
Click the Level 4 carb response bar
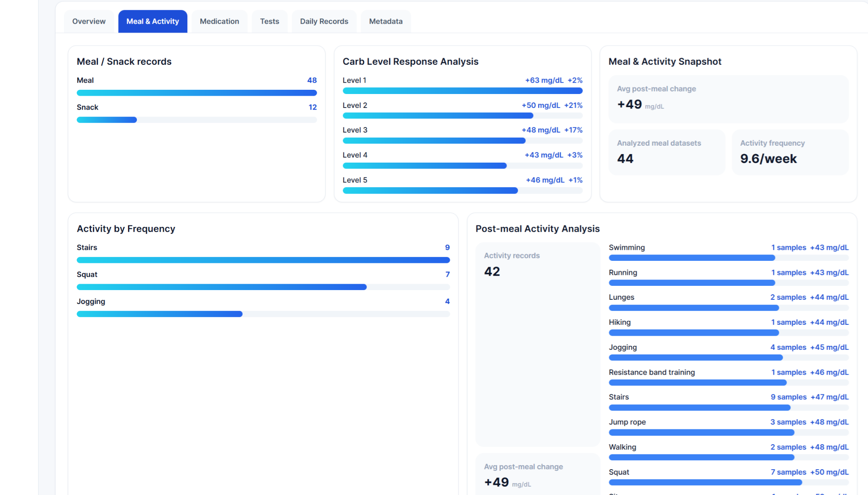tap(462, 166)
